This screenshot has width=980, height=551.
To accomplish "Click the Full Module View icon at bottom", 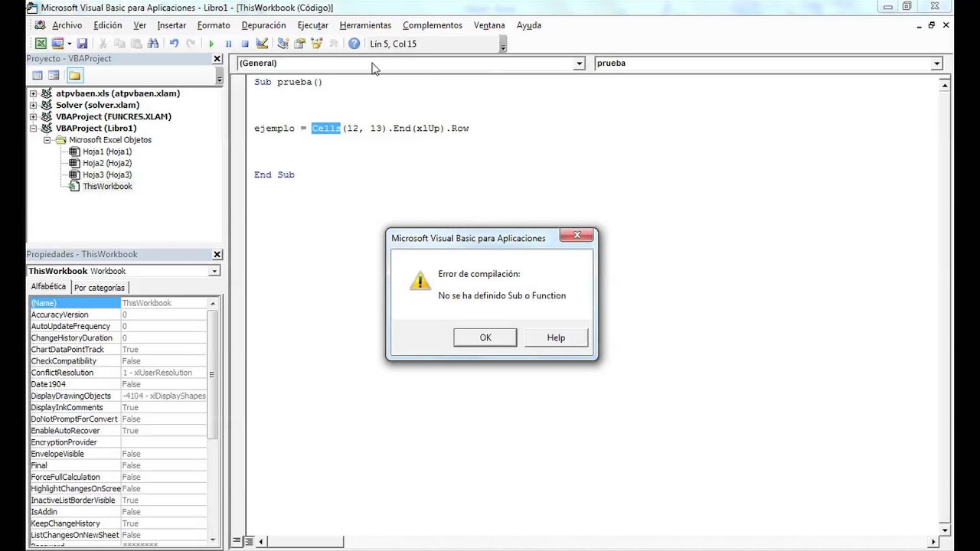I will click(x=248, y=541).
